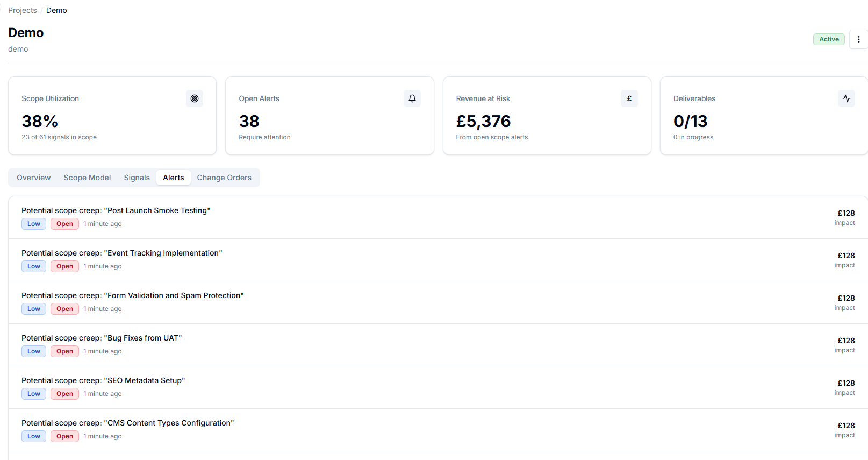The width and height of the screenshot is (868, 460).
Task: Click the Alerts tab
Action: click(x=174, y=178)
